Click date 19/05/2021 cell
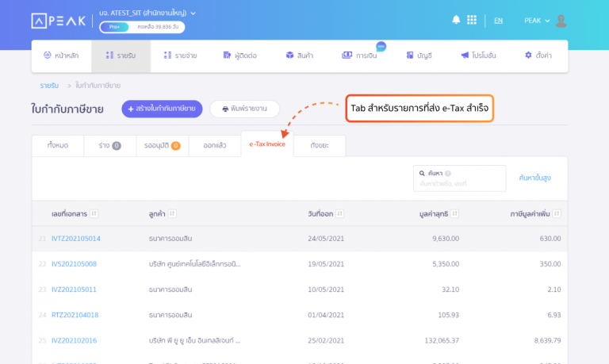The width and height of the screenshot is (609, 364). (x=326, y=264)
